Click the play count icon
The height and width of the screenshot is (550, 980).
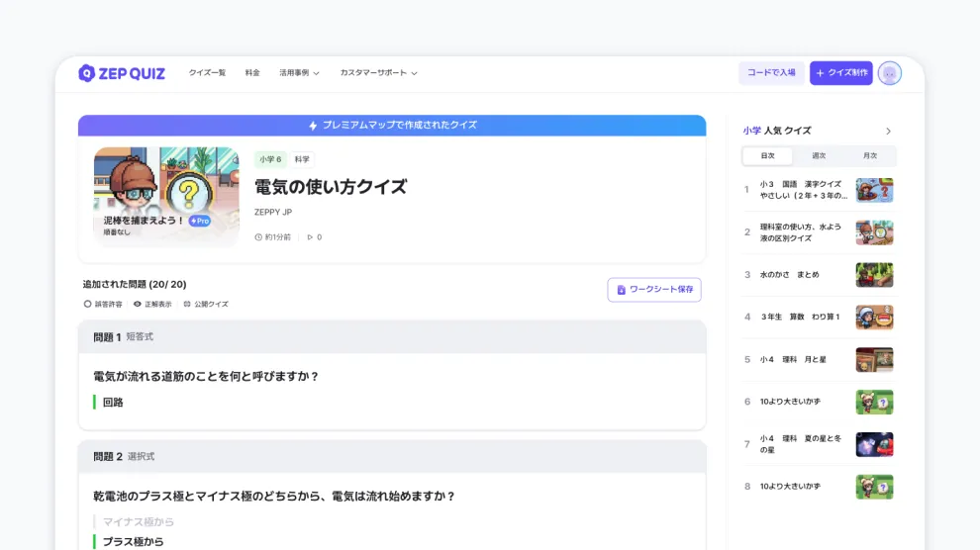(310, 237)
